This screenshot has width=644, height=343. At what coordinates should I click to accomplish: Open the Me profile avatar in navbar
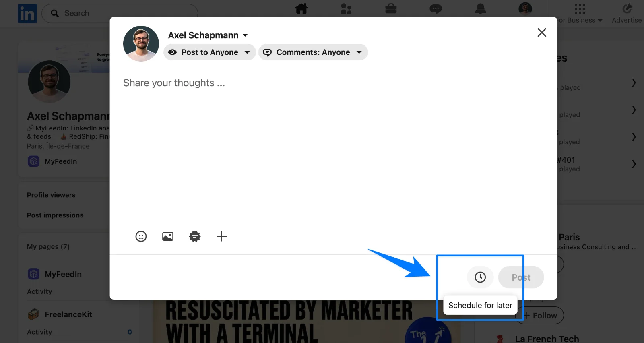pyautogui.click(x=525, y=8)
